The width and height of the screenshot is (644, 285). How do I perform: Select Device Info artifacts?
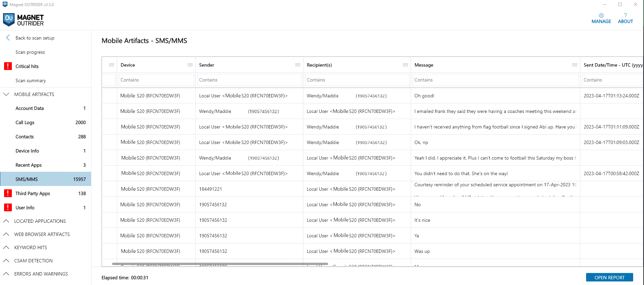point(46,151)
